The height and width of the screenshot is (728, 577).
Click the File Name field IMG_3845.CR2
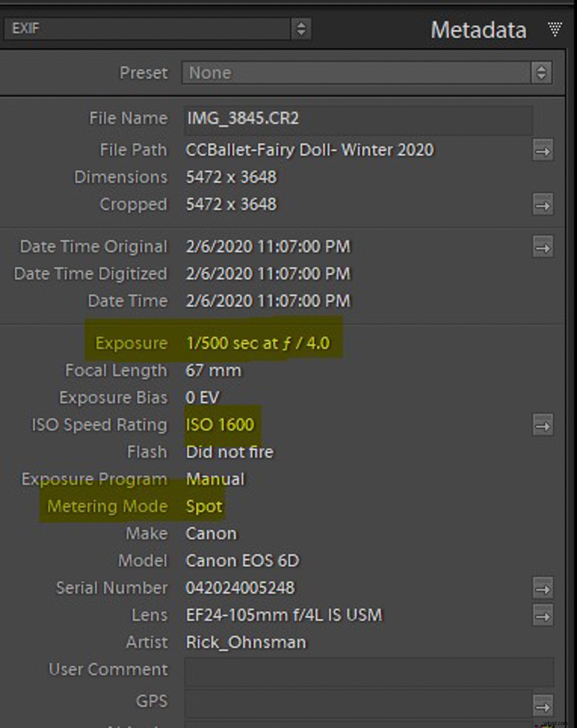358,118
